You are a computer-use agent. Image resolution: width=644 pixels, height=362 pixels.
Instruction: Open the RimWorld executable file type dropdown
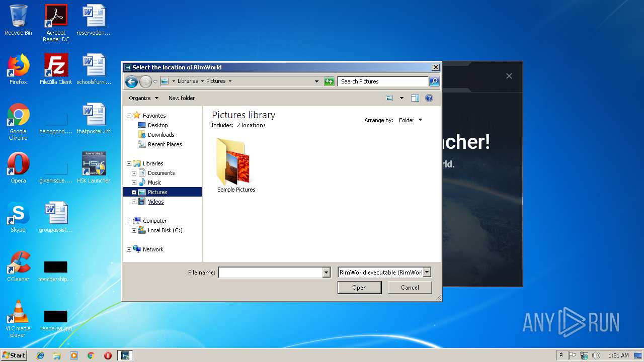[384, 273]
